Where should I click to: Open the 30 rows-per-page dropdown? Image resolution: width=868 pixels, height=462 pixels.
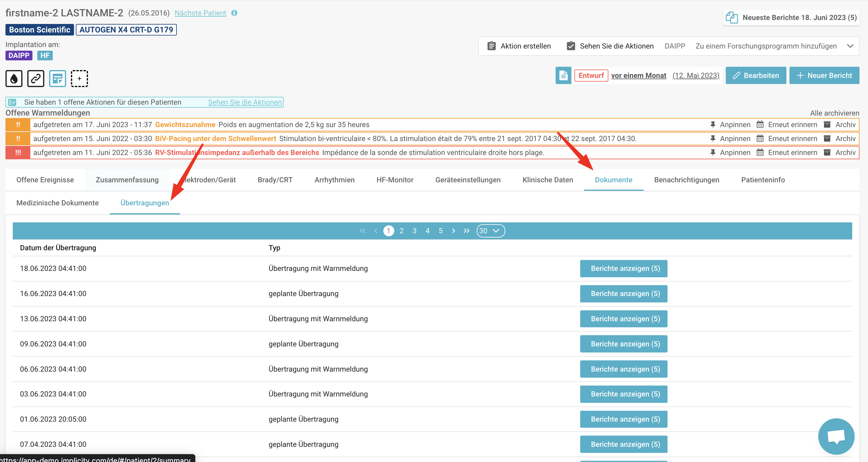pos(491,231)
